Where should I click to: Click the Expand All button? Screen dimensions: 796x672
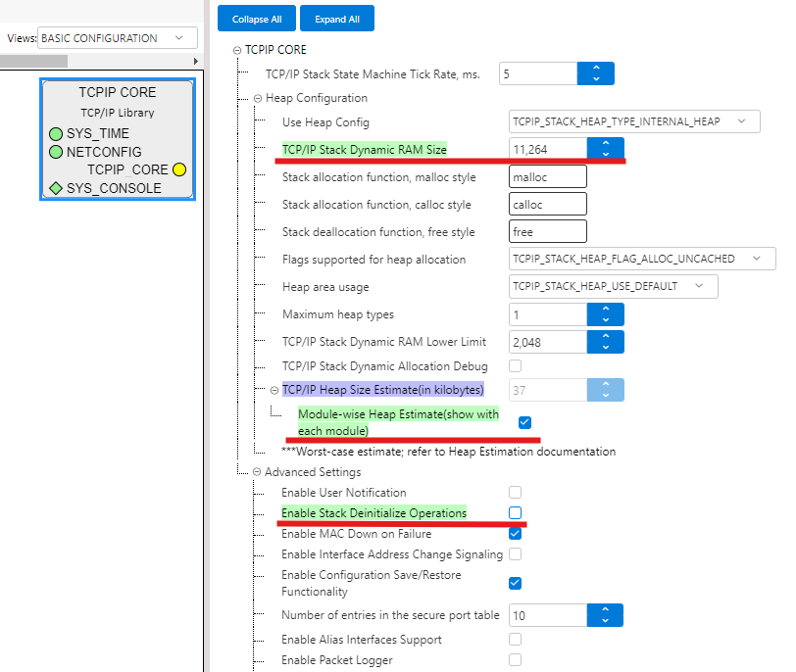337,19
